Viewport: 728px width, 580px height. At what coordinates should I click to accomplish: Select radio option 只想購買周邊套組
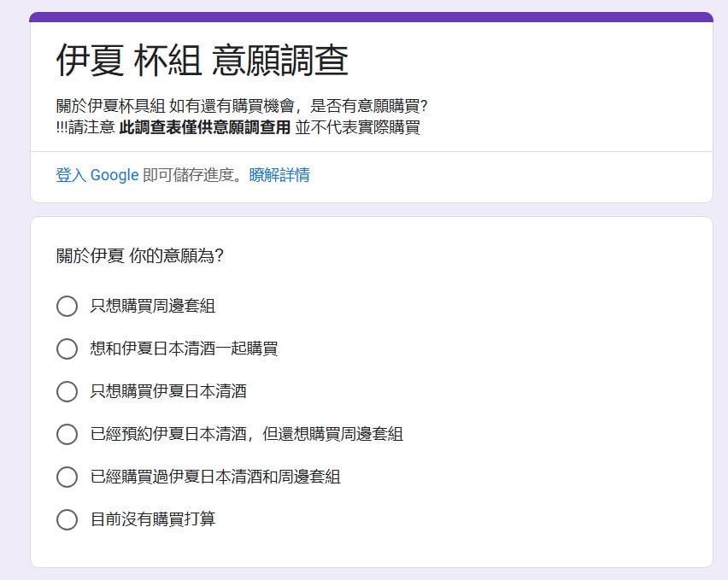pos(67,307)
